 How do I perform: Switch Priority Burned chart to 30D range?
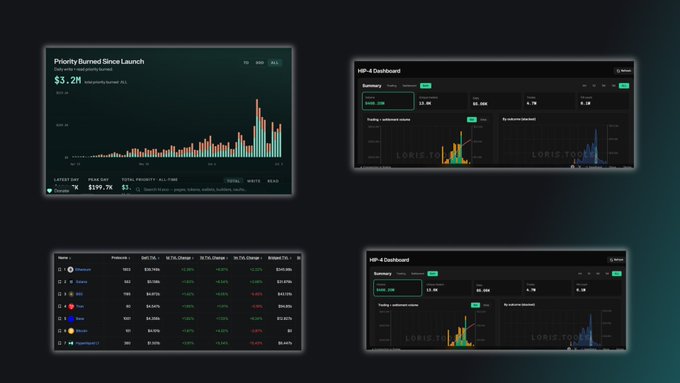point(259,63)
